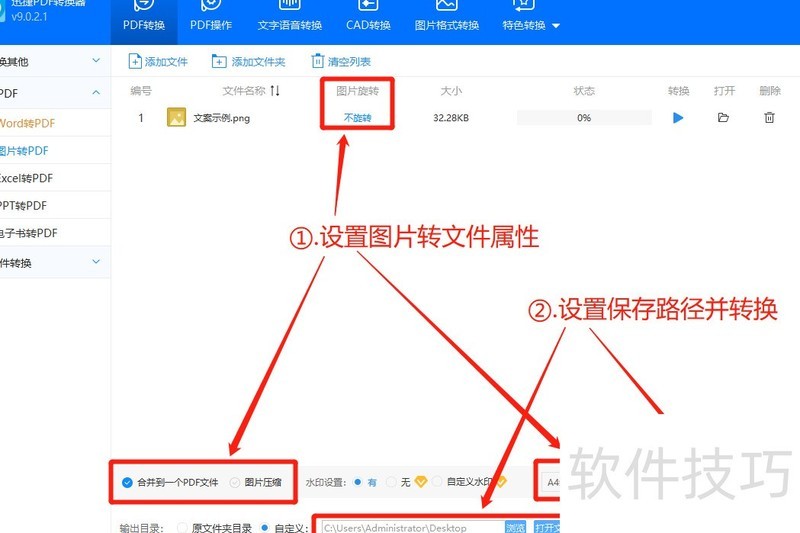Screen dimensions: 800x533
Task: Select watermark option 有
Action: click(358, 481)
